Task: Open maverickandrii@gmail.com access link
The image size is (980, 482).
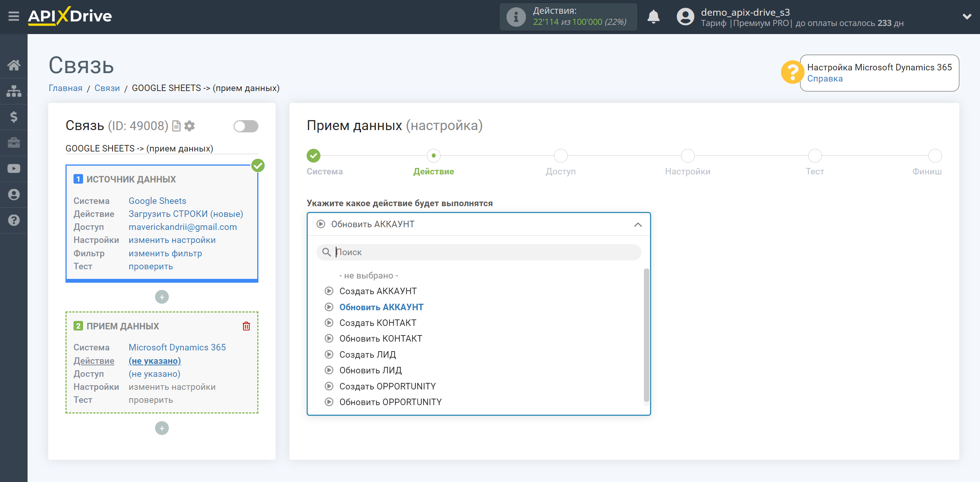Action: click(x=183, y=227)
